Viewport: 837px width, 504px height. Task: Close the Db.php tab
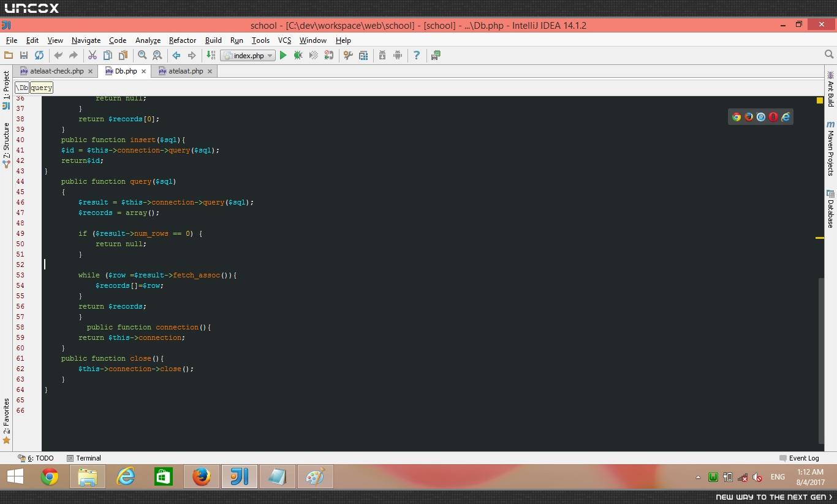click(144, 71)
